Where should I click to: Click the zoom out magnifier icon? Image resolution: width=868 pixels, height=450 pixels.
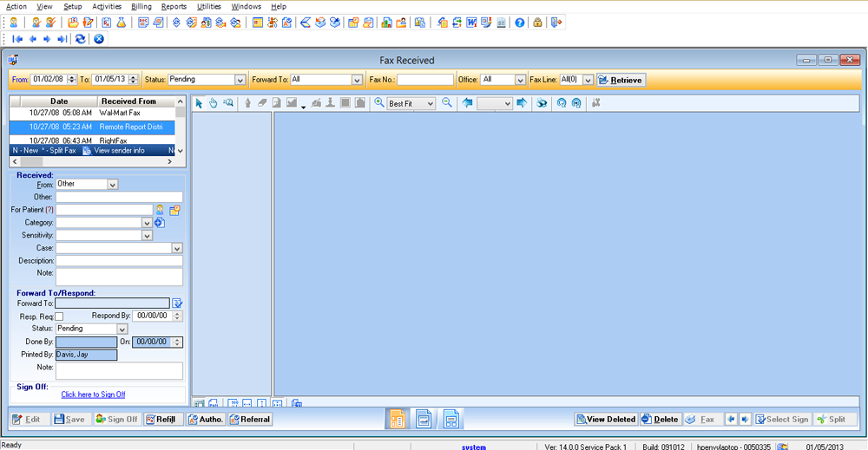(x=447, y=103)
